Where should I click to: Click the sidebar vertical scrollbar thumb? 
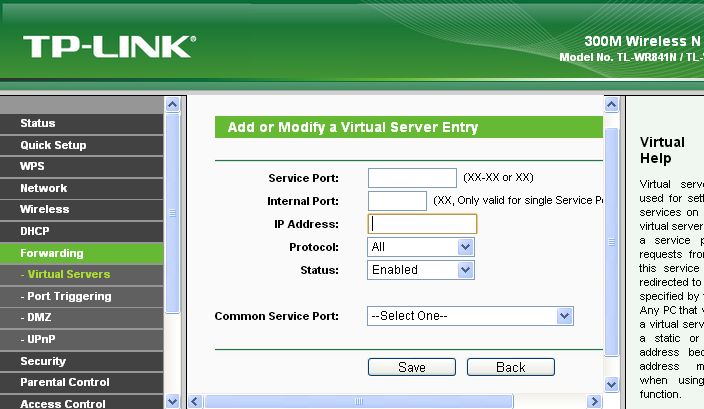click(172, 213)
